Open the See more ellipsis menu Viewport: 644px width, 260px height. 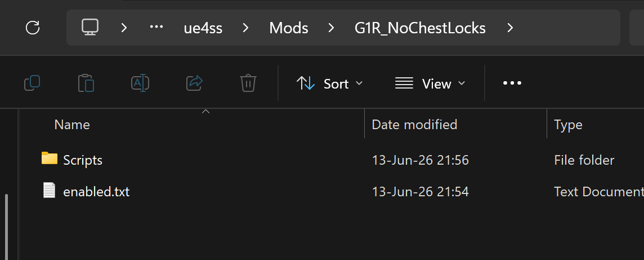[x=512, y=83]
